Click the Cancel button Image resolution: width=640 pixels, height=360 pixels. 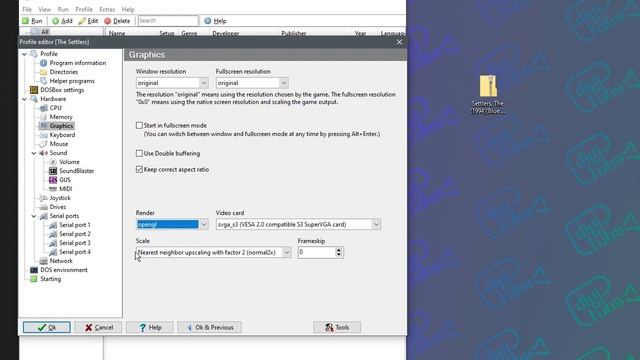click(98, 327)
